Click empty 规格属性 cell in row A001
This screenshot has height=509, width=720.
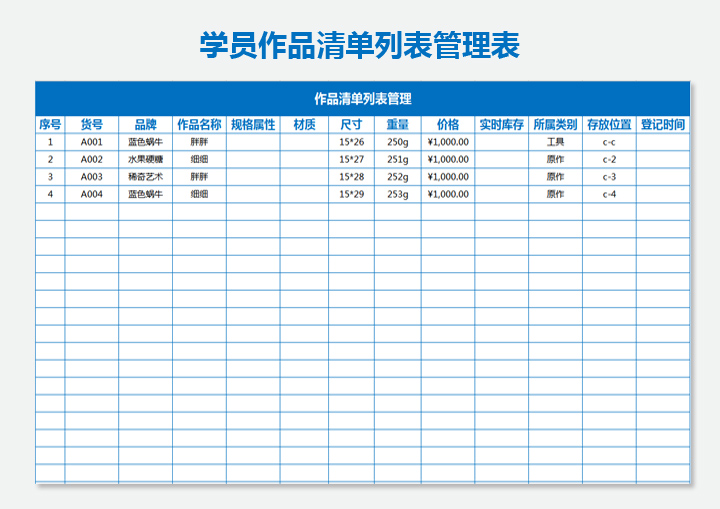click(x=253, y=142)
